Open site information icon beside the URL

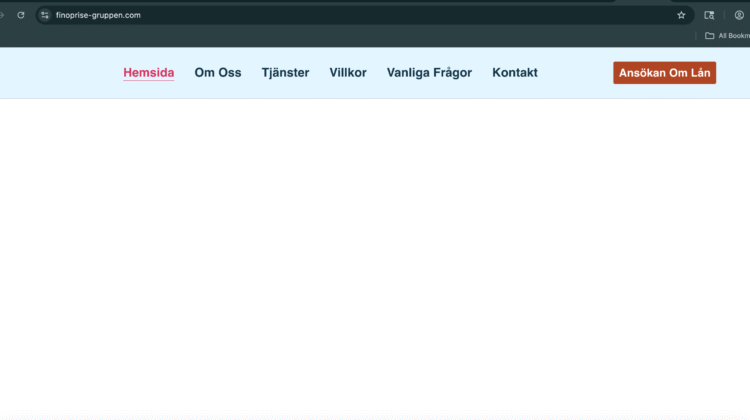[44, 15]
